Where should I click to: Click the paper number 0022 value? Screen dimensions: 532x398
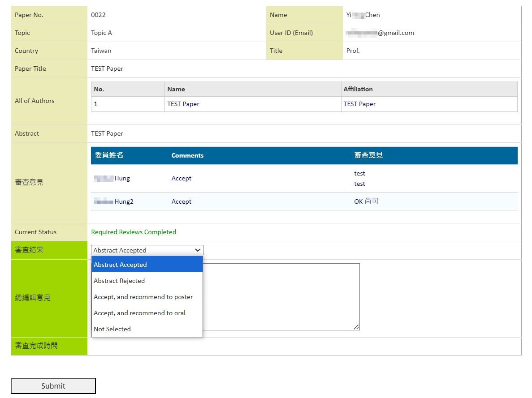pyautogui.click(x=98, y=15)
